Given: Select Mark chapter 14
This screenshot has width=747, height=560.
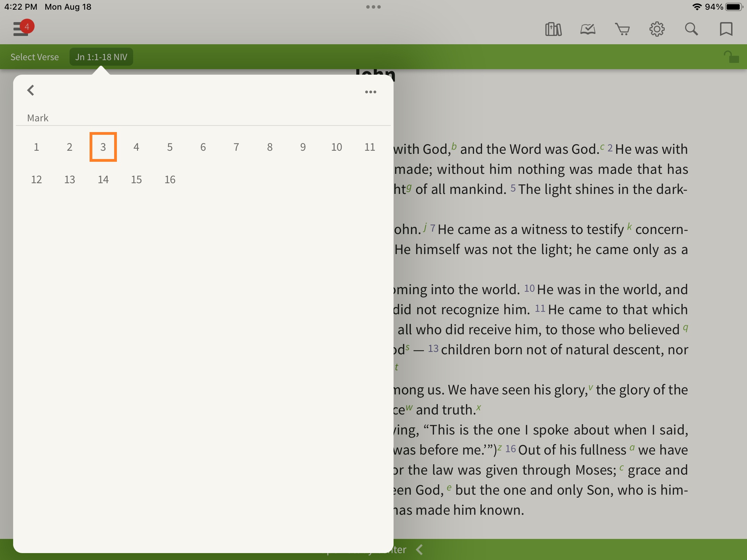Looking at the screenshot, I should tap(103, 180).
